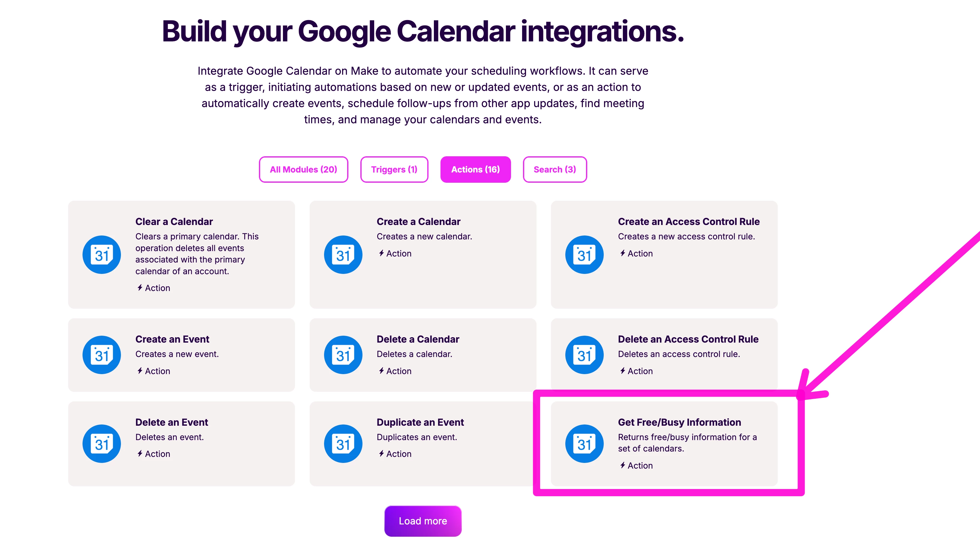Click the Delete a Calendar heading

coord(418,339)
